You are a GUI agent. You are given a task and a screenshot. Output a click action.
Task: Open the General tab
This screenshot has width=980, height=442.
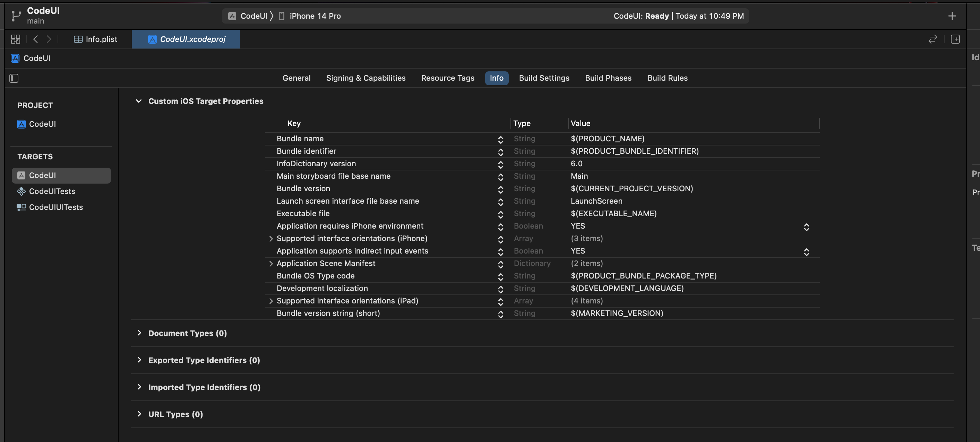point(296,78)
